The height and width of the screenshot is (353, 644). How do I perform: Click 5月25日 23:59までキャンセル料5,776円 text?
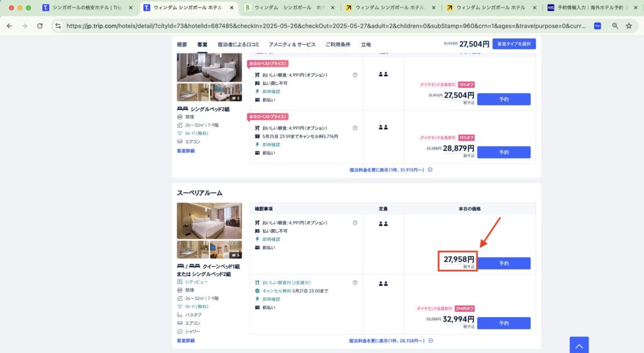point(300,137)
